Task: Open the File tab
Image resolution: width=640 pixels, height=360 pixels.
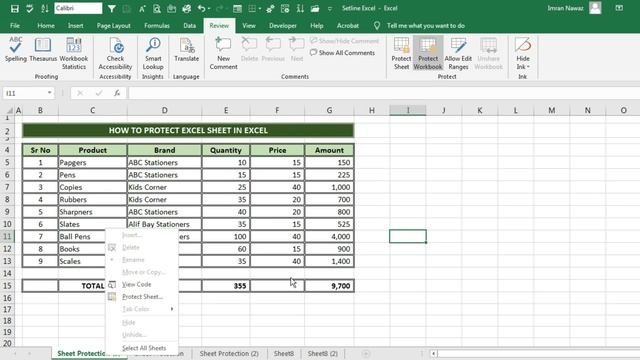Action: (15, 26)
